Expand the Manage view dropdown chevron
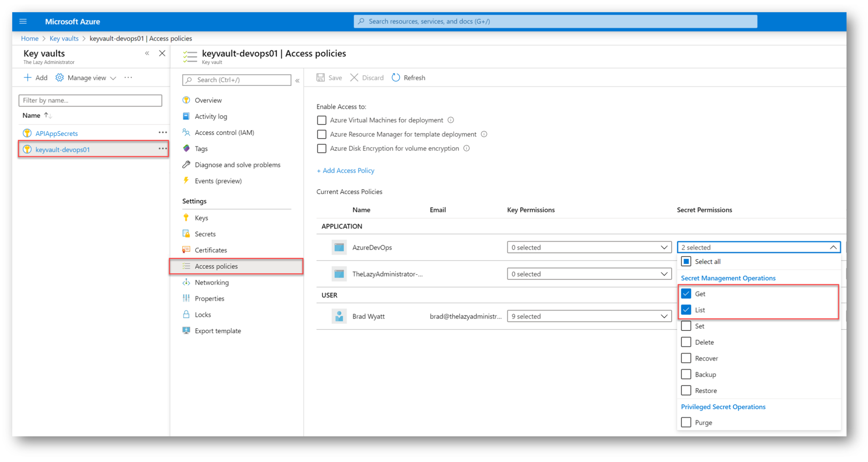868x462 pixels. [113, 78]
